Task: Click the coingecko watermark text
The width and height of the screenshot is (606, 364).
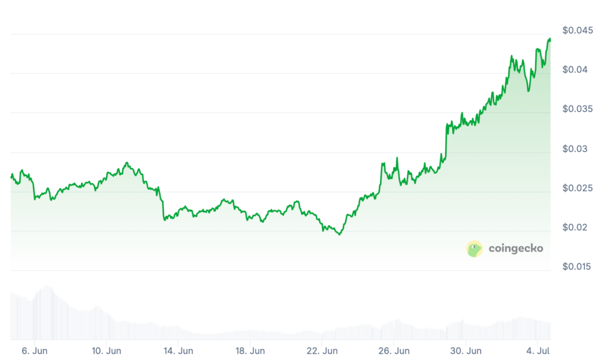Action: [x=515, y=249]
